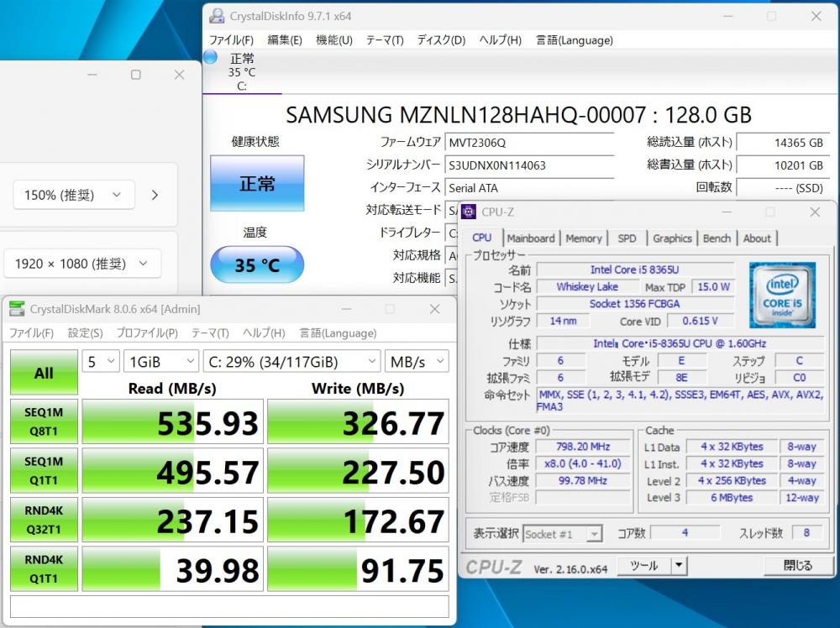Image resolution: width=840 pixels, height=628 pixels.
Task: Click the RND4K Q1T1 write result 91.75
Action: (x=358, y=569)
